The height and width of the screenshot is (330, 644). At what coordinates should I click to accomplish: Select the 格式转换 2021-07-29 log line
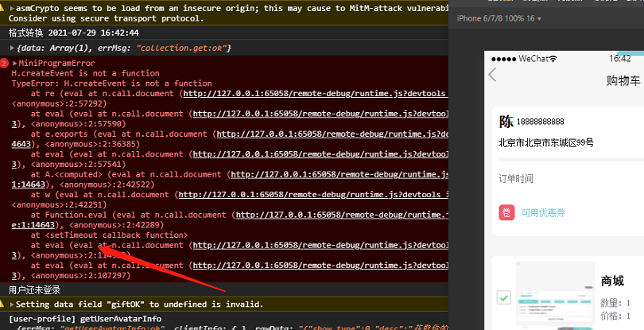click(74, 33)
